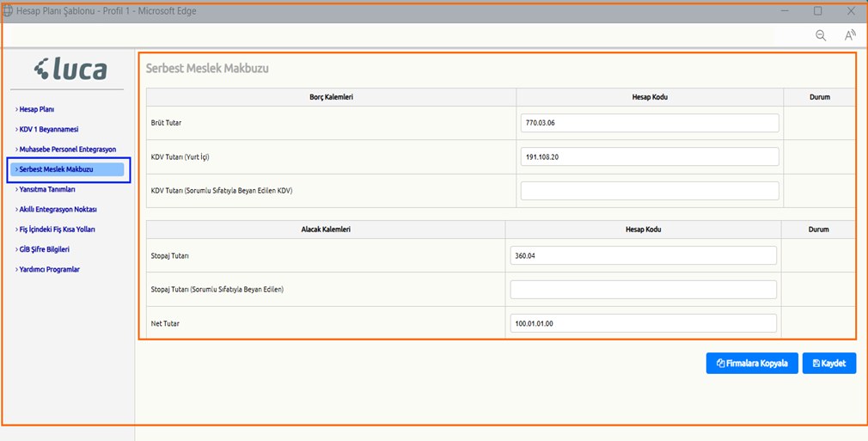The width and height of the screenshot is (868, 441).
Task: Click the Borç Kalemleri column header
Action: click(331, 97)
